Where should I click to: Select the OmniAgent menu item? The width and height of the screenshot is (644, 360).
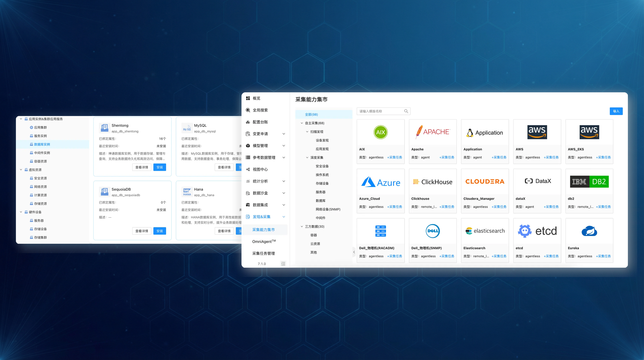264,241
